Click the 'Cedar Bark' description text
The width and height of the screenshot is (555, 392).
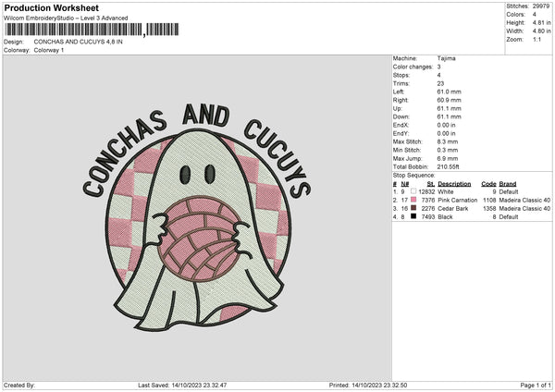(452, 209)
